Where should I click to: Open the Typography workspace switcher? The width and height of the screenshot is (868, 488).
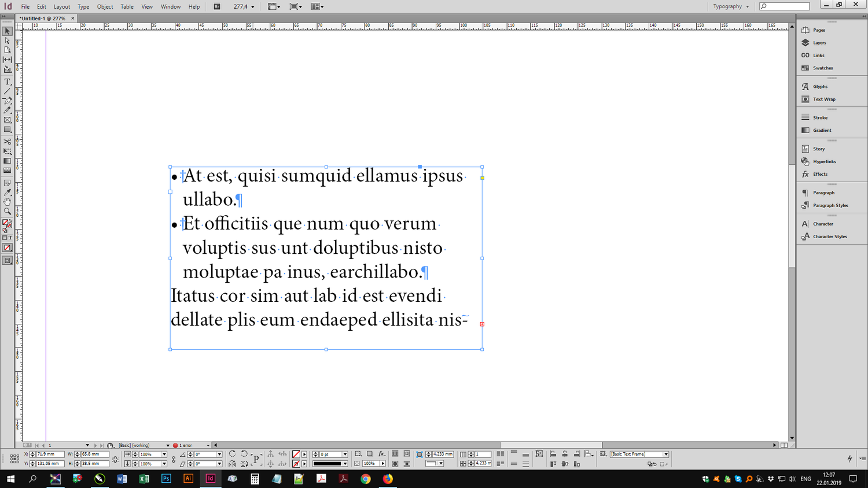[730, 7]
